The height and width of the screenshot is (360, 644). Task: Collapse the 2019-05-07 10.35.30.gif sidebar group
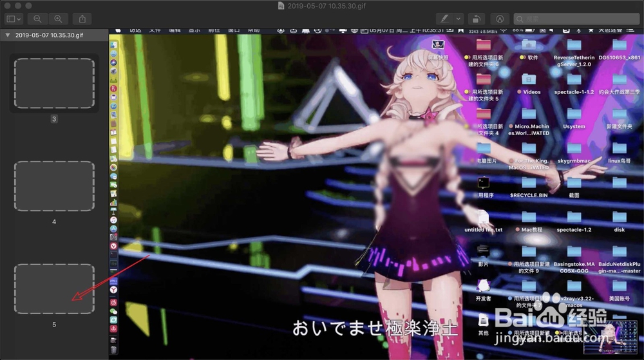click(7, 35)
